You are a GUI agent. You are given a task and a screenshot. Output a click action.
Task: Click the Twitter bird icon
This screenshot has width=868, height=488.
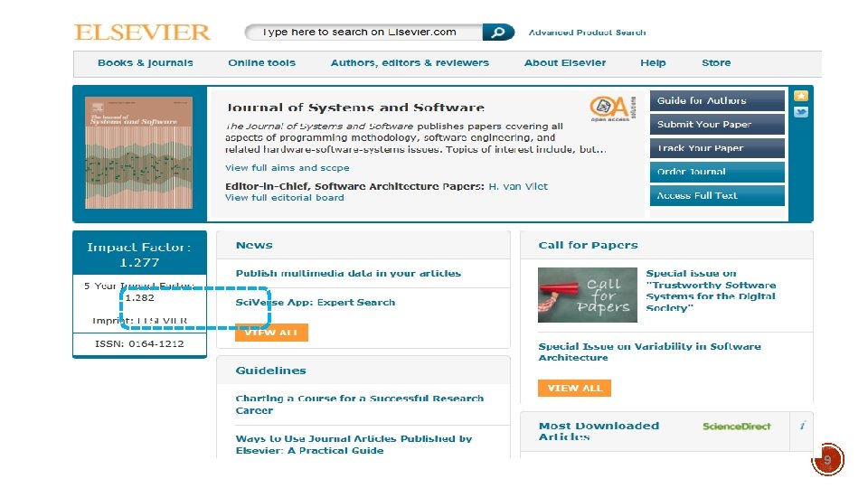[800, 112]
